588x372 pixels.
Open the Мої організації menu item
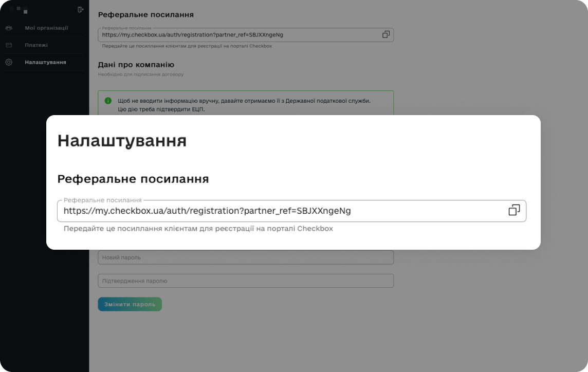(x=46, y=28)
